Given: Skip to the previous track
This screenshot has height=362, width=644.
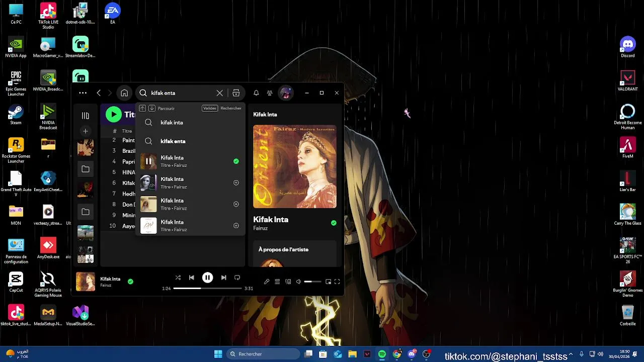Looking at the screenshot, I should tap(192, 278).
